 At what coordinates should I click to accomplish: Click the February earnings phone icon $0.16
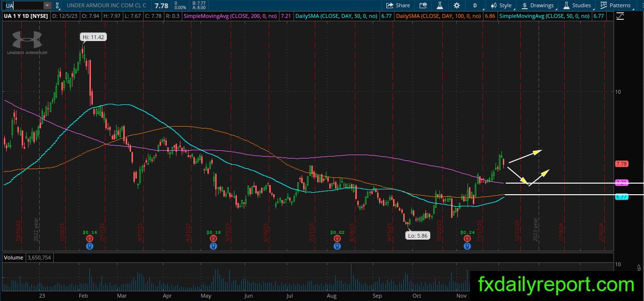coord(90,239)
